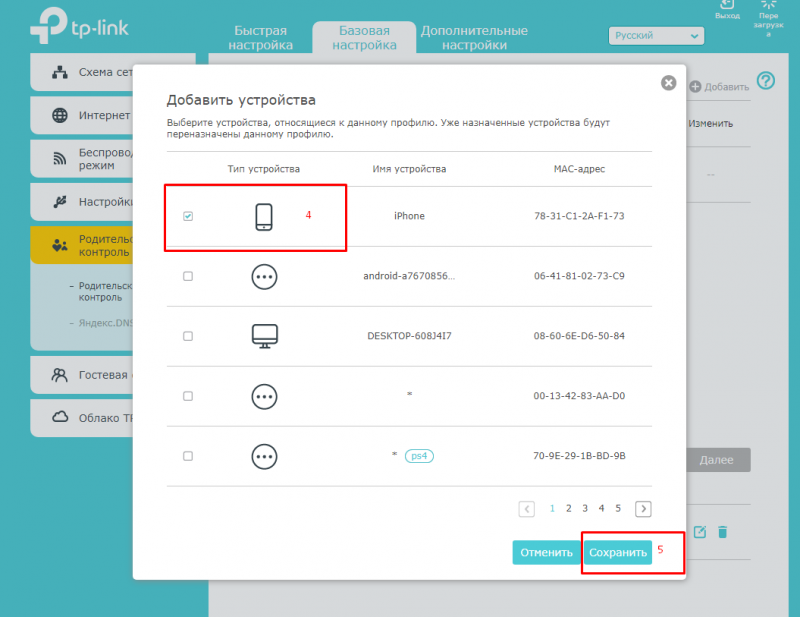
Task: Click the help question mark icon
Action: click(766, 81)
